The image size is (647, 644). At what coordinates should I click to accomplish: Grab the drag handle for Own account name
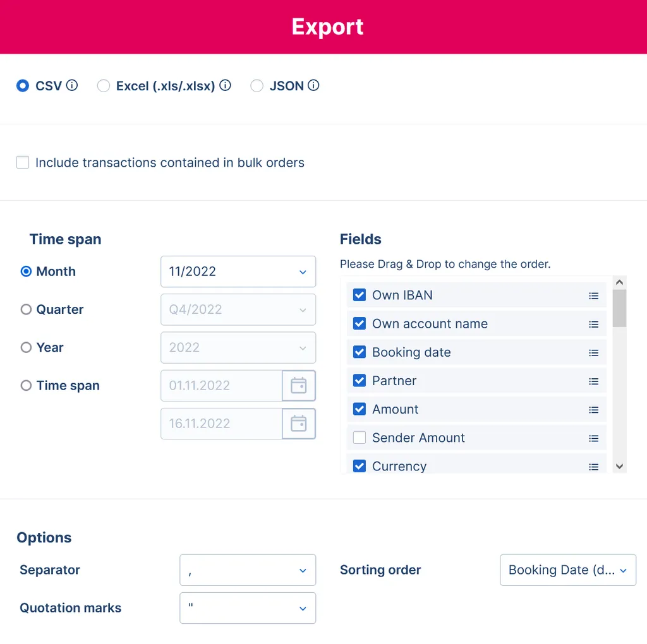coord(593,325)
